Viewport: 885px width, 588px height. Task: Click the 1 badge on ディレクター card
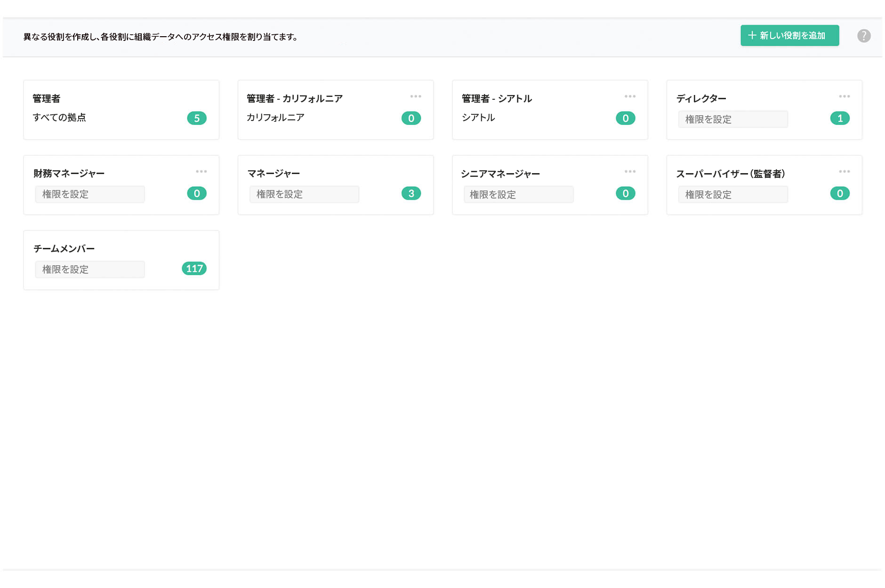click(x=840, y=119)
